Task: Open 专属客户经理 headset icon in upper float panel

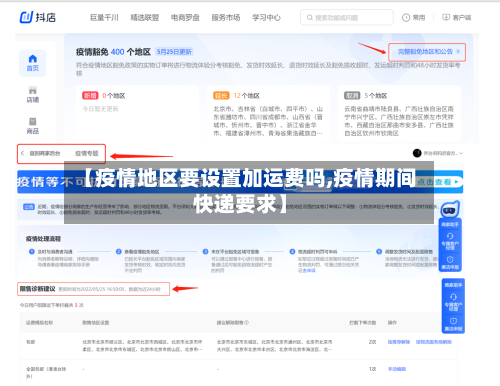Action: pos(450,236)
